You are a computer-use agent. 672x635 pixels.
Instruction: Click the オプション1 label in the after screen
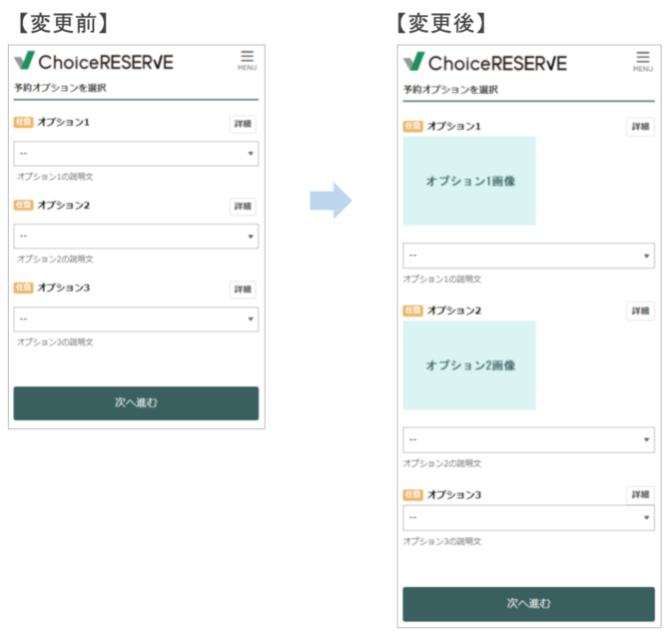pyautogui.click(x=454, y=126)
